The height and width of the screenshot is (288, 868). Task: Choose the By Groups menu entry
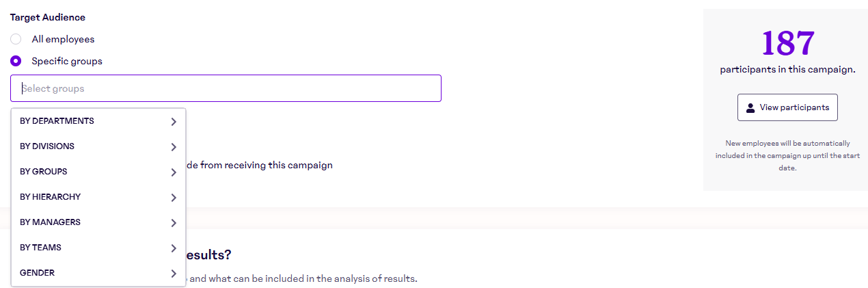pyautogui.click(x=44, y=172)
